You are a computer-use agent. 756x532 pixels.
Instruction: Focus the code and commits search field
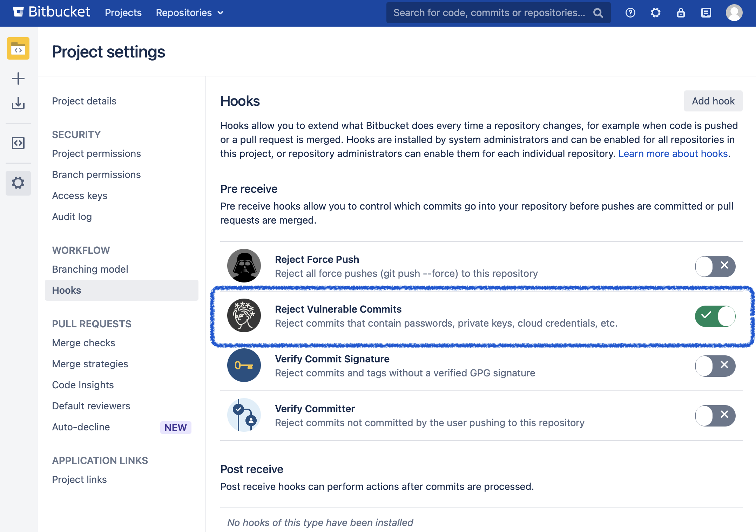click(x=489, y=13)
